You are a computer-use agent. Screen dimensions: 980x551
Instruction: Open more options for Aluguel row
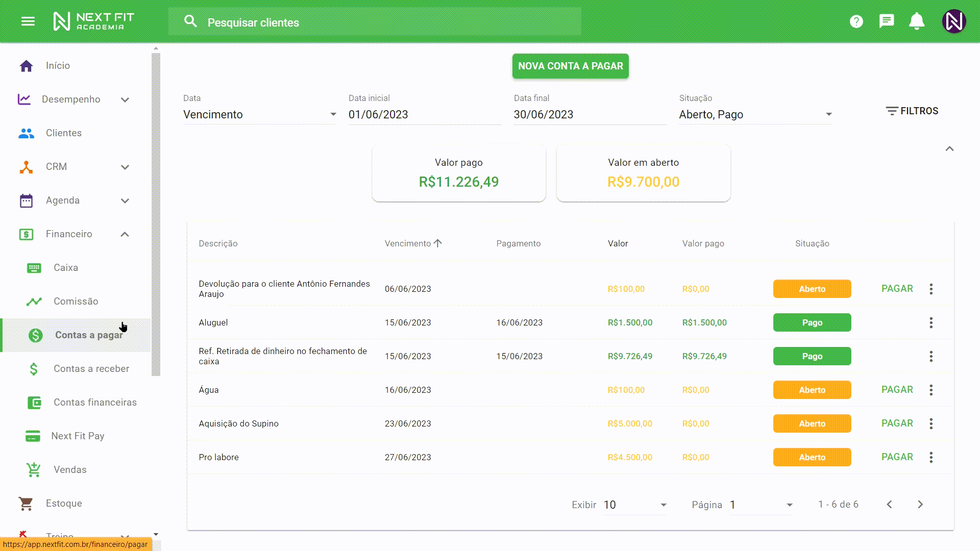coord(931,322)
